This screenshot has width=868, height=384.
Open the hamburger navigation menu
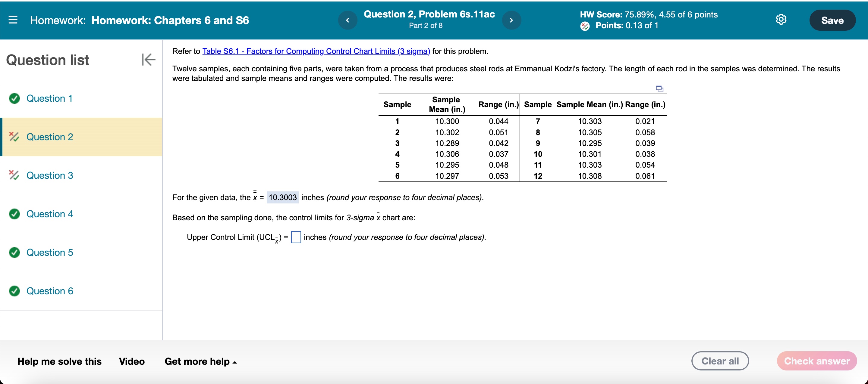coord(13,20)
